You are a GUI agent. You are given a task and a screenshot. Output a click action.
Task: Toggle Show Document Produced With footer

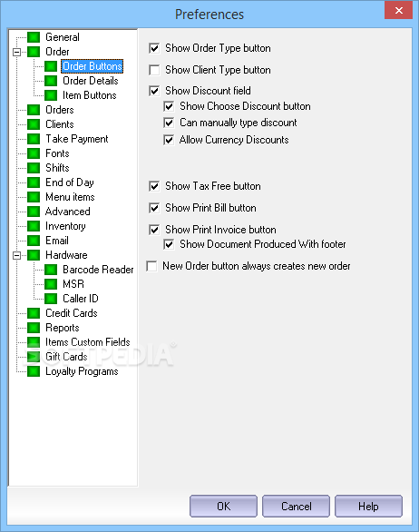coord(169,244)
